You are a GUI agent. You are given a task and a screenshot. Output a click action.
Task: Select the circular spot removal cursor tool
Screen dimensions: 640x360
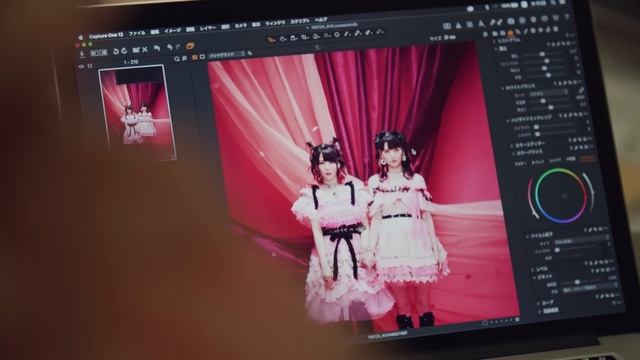point(337,35)
